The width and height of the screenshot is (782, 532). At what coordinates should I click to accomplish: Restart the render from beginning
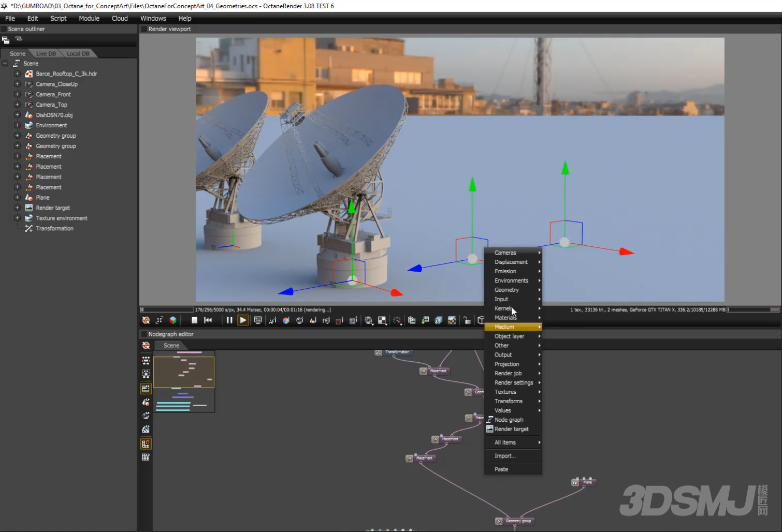(208, 320)
